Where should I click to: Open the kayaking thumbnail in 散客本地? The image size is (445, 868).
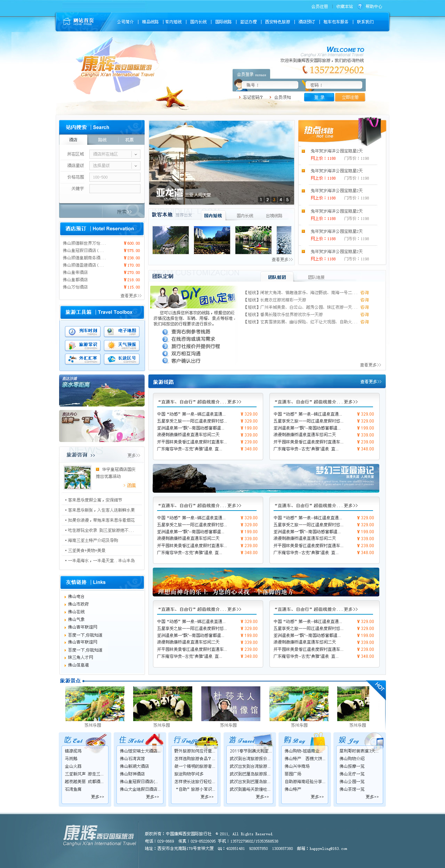[253, 240]
